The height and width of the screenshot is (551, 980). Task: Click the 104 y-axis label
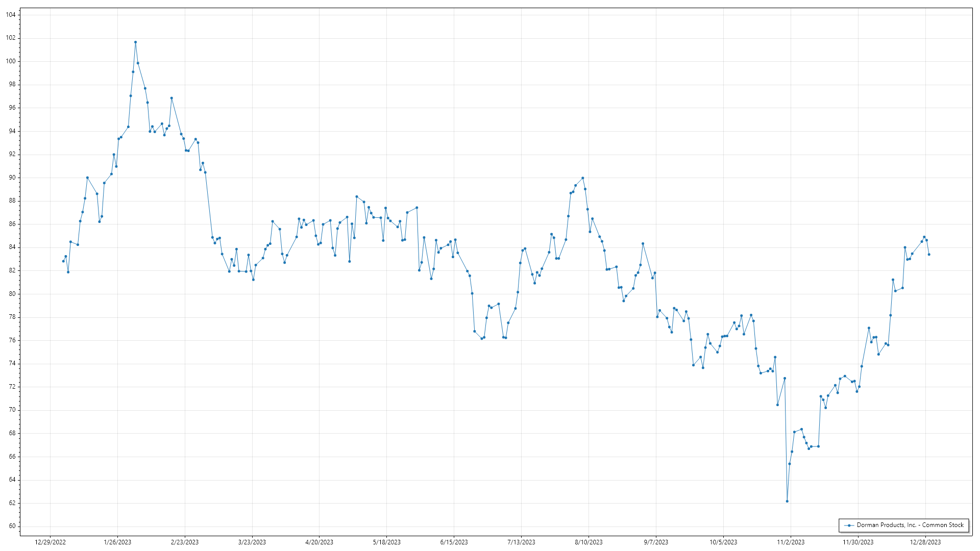tap(11, 15)
